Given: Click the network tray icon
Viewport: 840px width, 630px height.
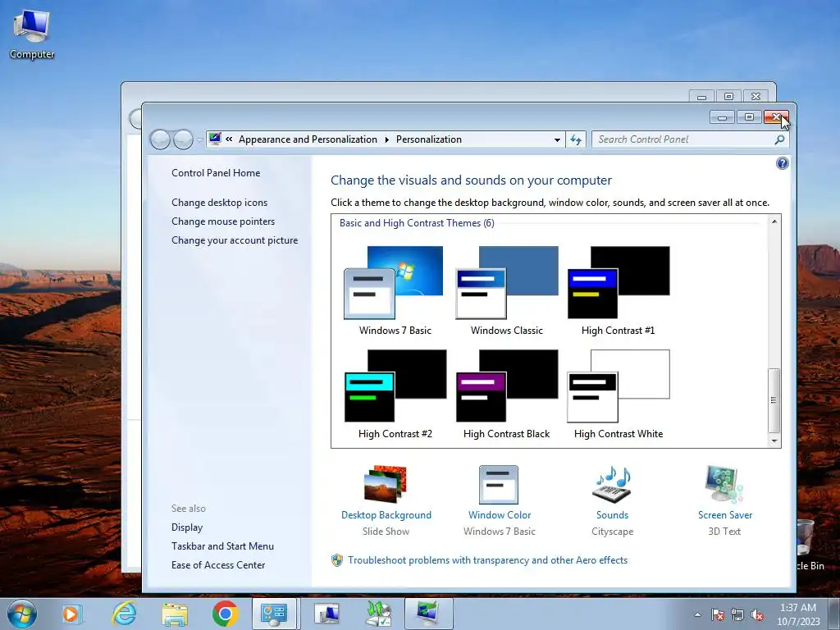Looking at the screenshot, I should [x=737, y=614].
